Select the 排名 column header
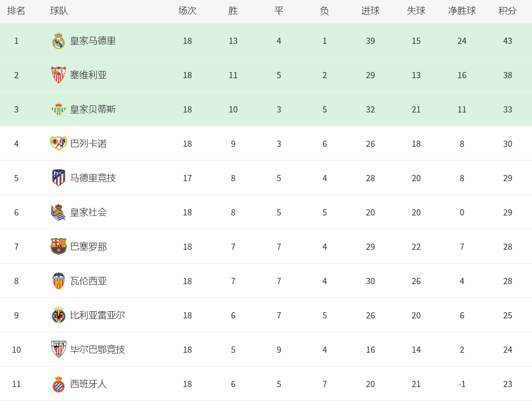532x409 pixels. pyautogui.click(x=16, y=11)
